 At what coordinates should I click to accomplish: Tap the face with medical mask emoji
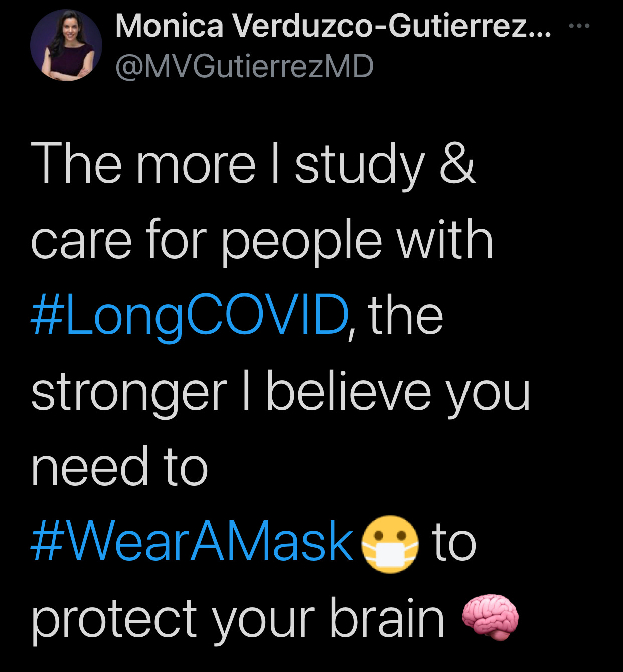tap(390, 544)
